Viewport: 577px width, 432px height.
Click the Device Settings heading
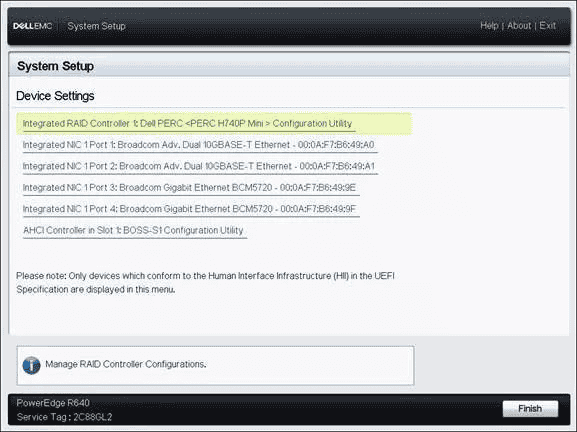55,96
